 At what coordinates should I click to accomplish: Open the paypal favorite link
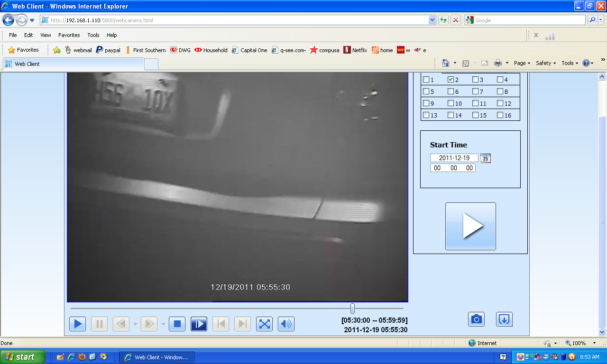tap(108, 50)
